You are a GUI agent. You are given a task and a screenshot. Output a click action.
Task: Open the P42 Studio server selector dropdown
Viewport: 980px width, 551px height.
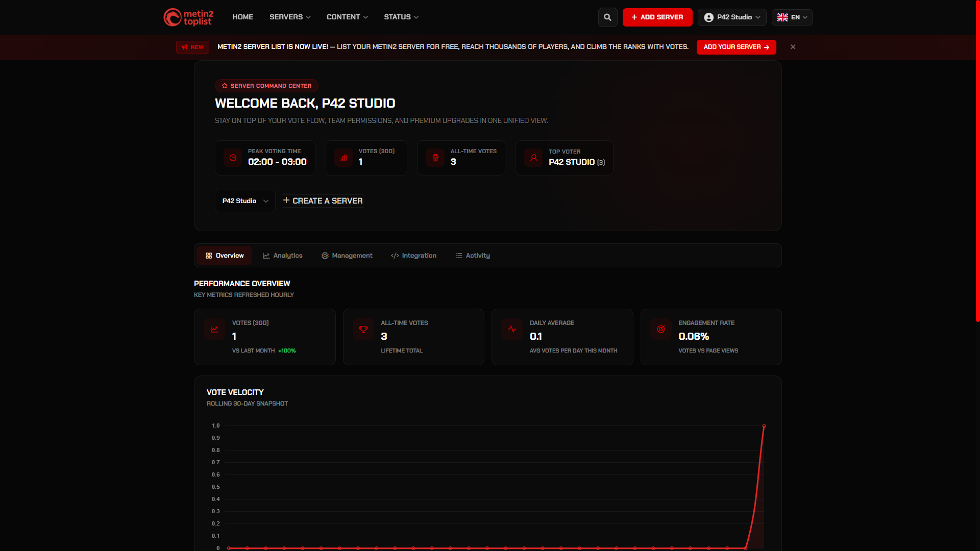245,201
